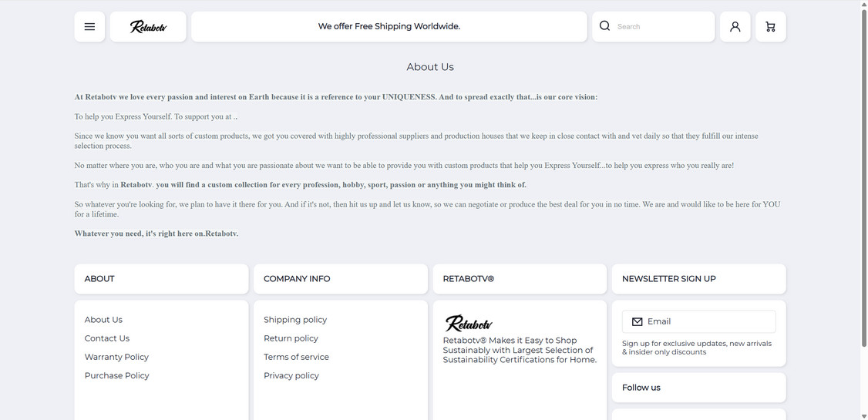Open the hamburger menu icon
Screen dimensions: 868x420
point(89,27)
